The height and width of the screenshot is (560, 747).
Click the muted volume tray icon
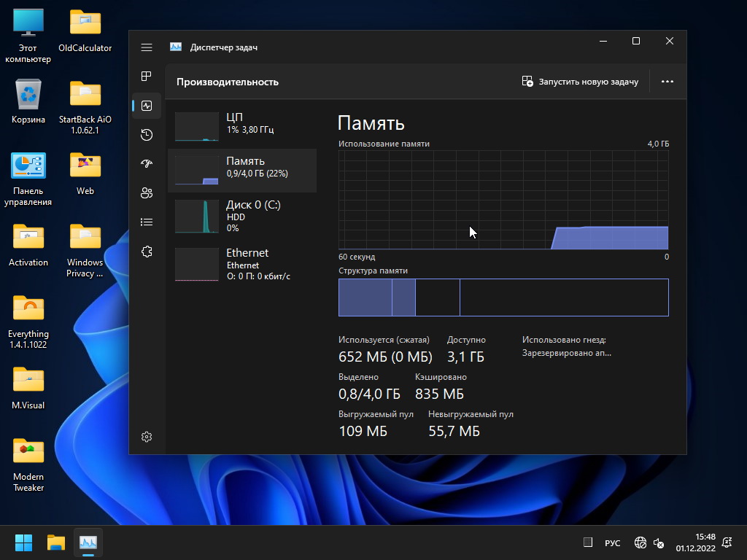659,543
